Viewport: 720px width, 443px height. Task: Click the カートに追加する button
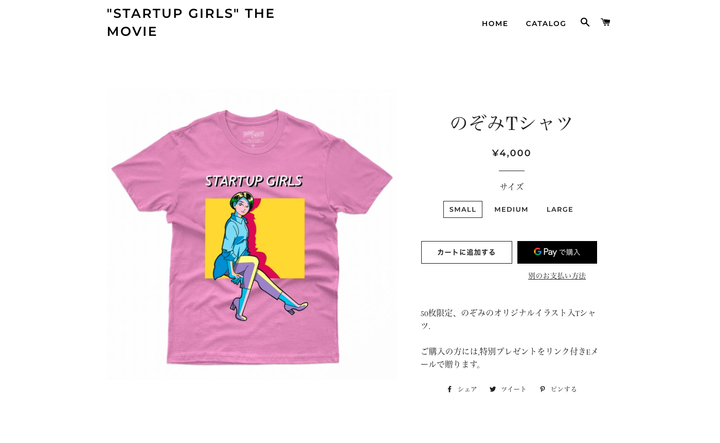(x=467, y=252)
